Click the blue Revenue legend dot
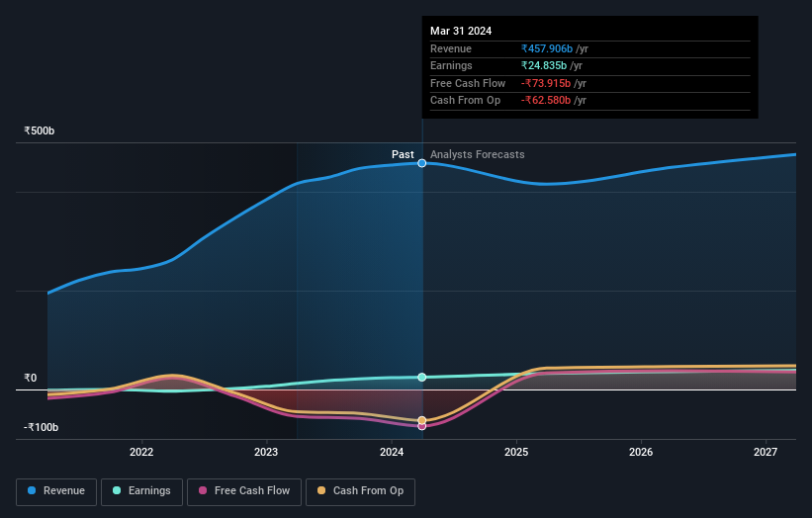 coord(32,490)
